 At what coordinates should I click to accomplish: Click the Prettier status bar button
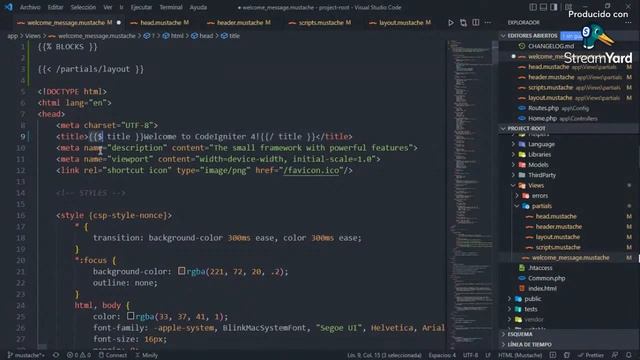tap(591, 355)
